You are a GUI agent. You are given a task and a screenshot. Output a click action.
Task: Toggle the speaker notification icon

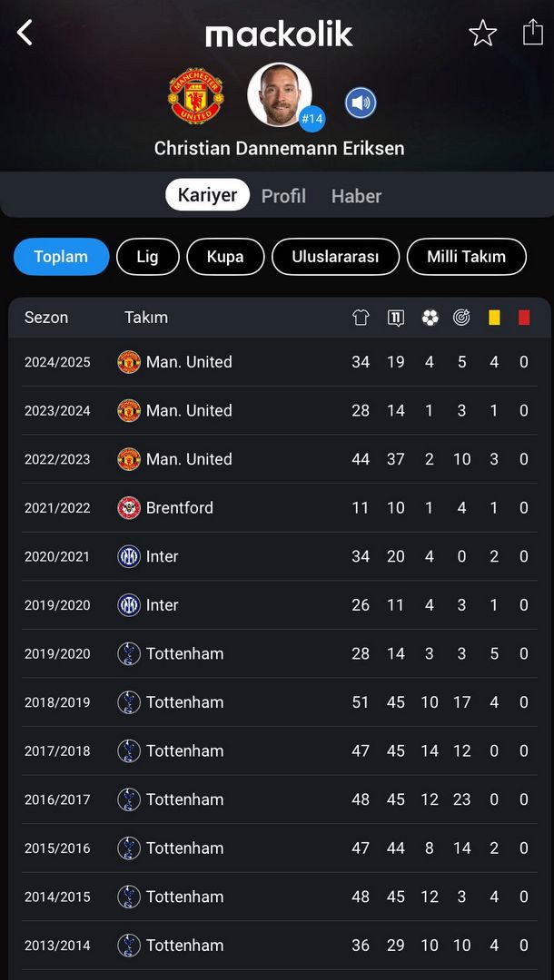coord(361,103)
